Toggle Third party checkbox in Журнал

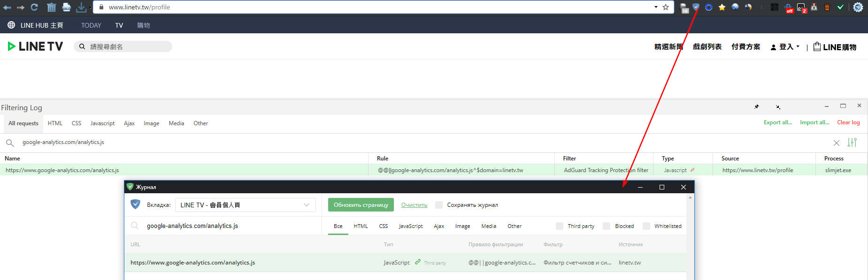(560, 226)
